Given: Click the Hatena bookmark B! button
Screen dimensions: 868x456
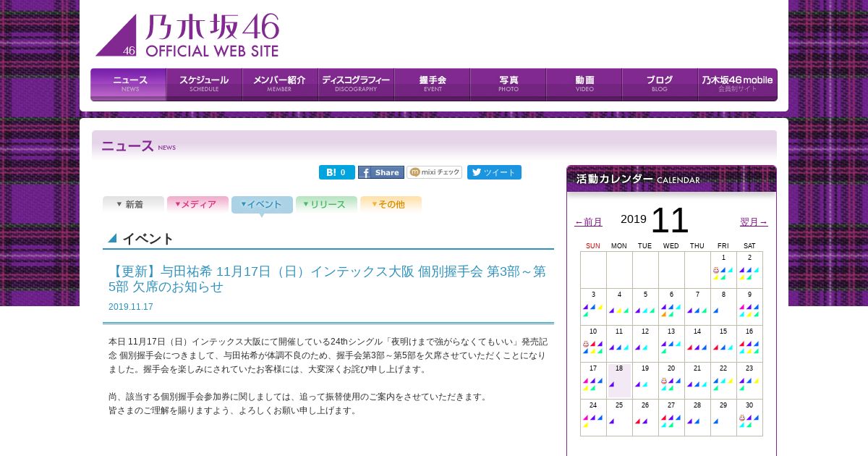Looking at the screenshot, I should click(x=336, y=172).
